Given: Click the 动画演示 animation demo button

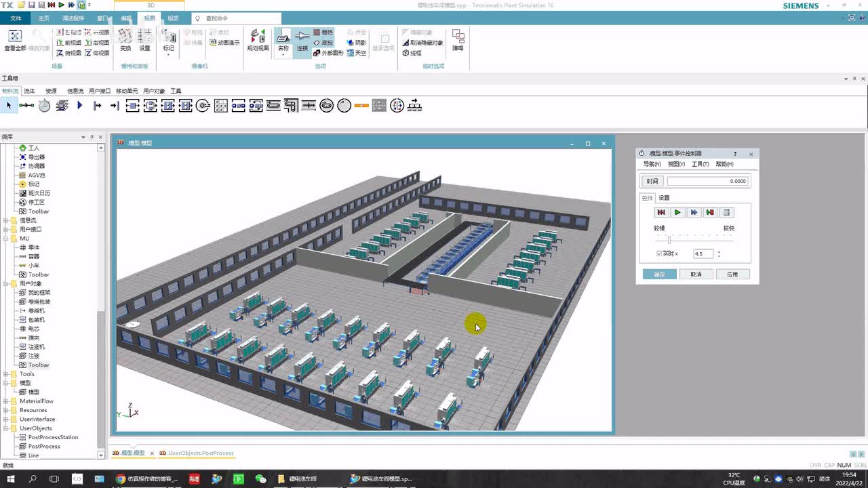Looking at the screenshot, I should coord(224,43).
